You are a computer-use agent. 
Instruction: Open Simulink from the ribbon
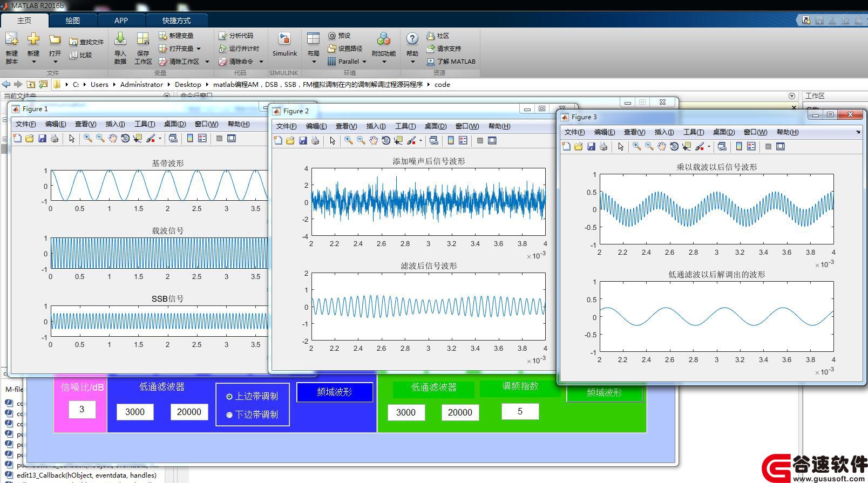pyautogui.click(x=284, y=44)
